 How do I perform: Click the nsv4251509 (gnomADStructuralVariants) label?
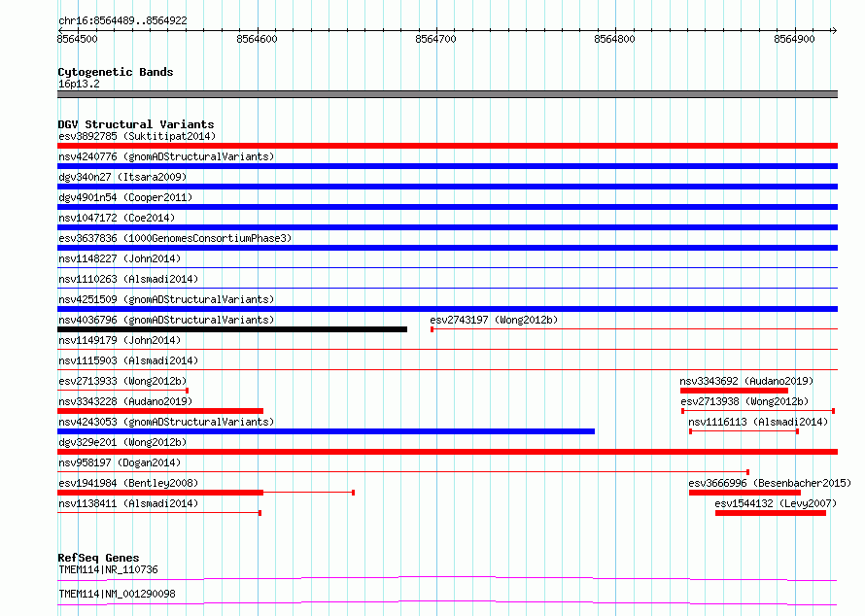point(166,299)
